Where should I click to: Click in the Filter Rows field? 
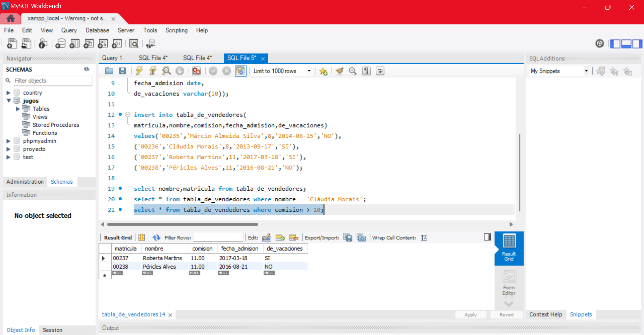(x=218, y=238)
